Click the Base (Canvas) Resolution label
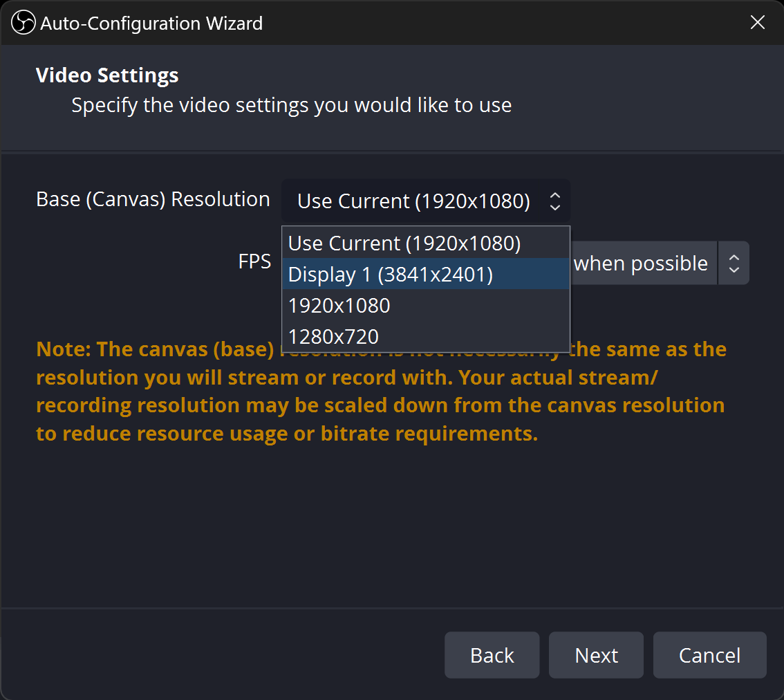Screen dimensions: 784x700 click(153, 199)
